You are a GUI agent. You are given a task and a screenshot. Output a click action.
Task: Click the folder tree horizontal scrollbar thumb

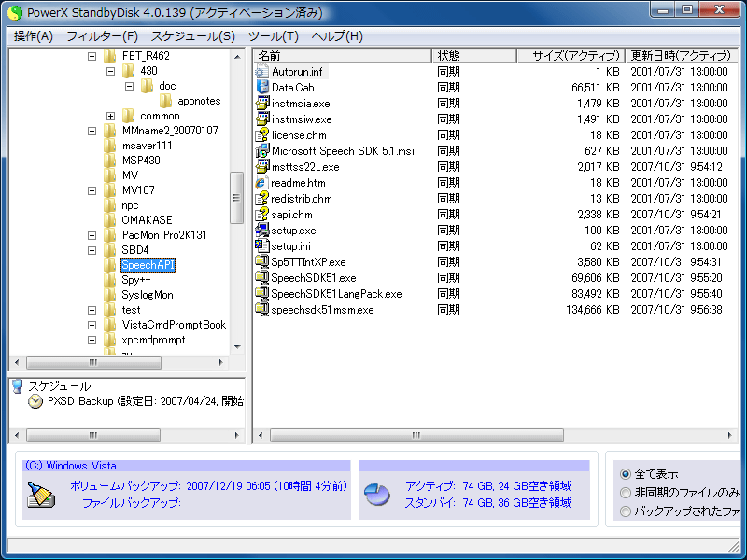(93, 363)
